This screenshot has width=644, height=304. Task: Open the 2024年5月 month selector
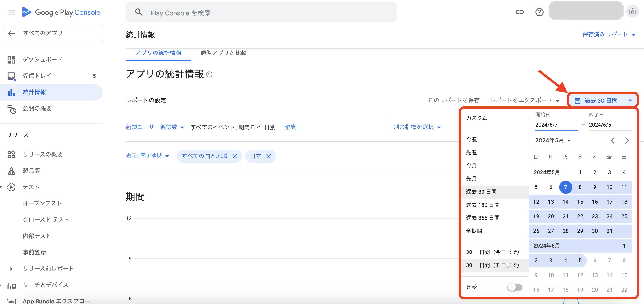[x=553, y=140]
